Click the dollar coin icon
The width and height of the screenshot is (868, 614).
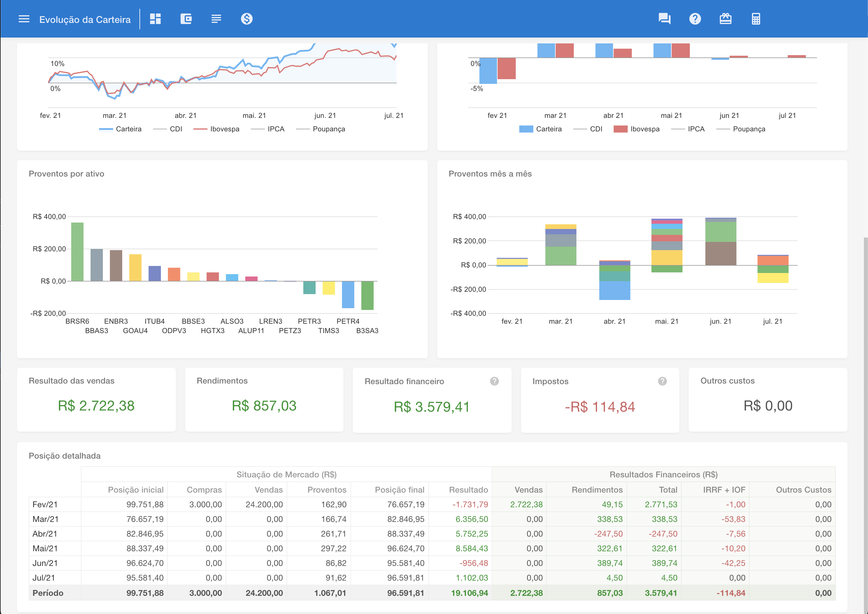tap(246, 19)
